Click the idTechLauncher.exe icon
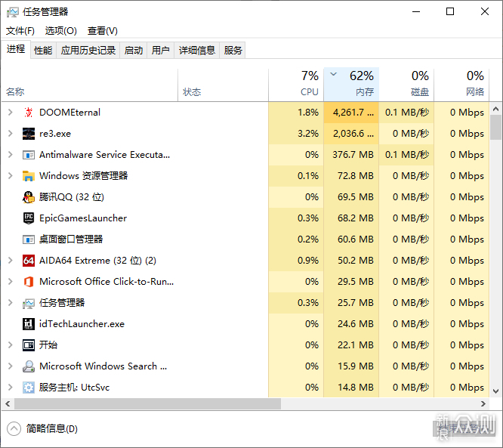Viewport: 503px width, 448px height. [29, 324]
